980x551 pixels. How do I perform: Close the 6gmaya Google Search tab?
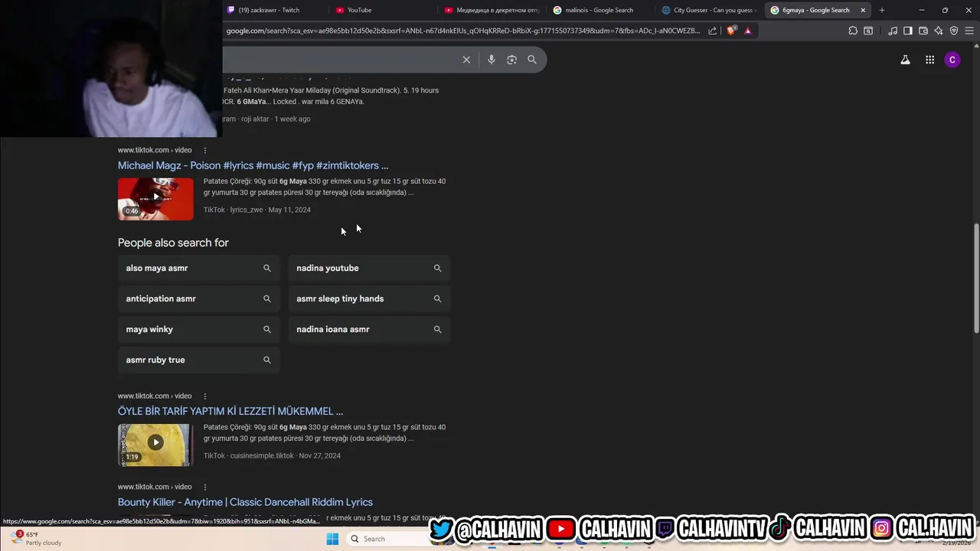863,10
